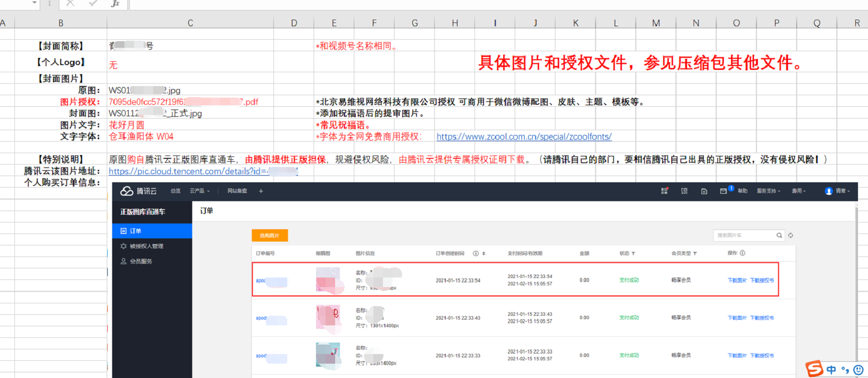This screenshot has height=378, width=868.
Task: Expand the 服务支持 dropdown
Action: (768, 191)
